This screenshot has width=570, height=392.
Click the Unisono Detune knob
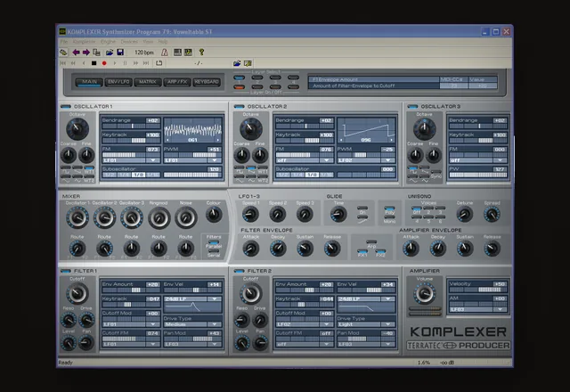465,214
